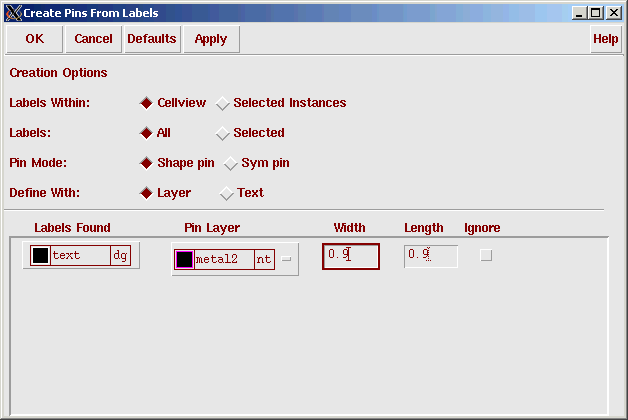Open the Pin Layer metal2 dropdown
The height and width of the screenshot is (420, 628).
coord(287,260)
